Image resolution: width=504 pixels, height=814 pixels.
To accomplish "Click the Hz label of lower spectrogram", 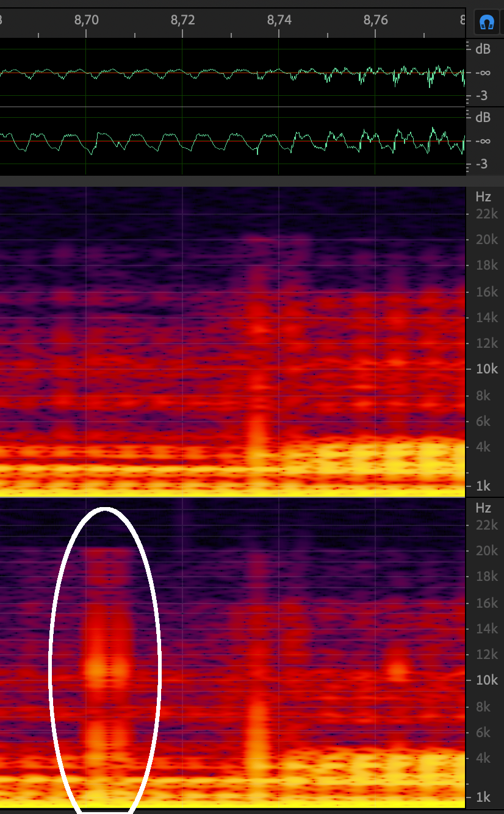I will (x=483, y=508).
